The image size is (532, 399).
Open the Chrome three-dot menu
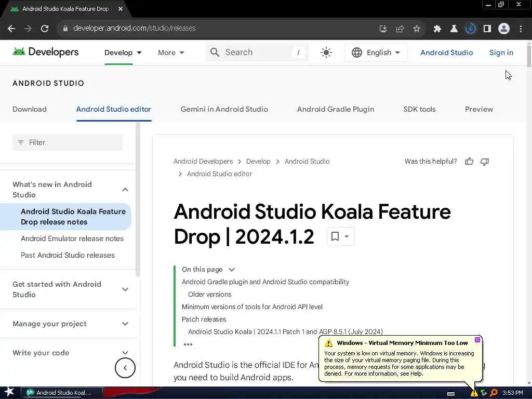tap(521, 29)
